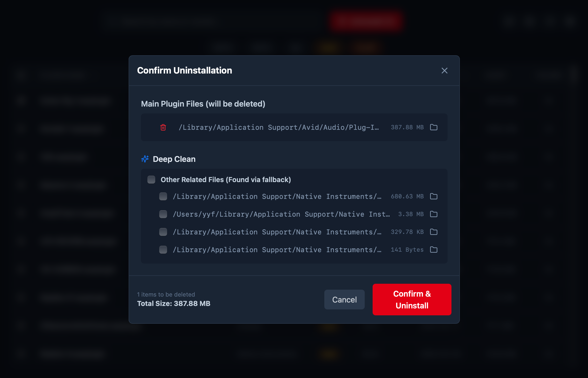Click the 329.78 KB size value
Viewport: 588px width, 378px height.
pyautogui.click(x=407, y=232)
